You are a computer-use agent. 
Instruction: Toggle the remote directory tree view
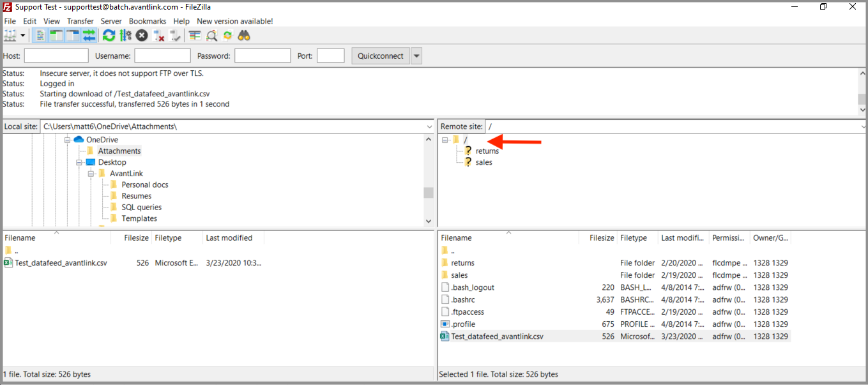coord(73,36)
